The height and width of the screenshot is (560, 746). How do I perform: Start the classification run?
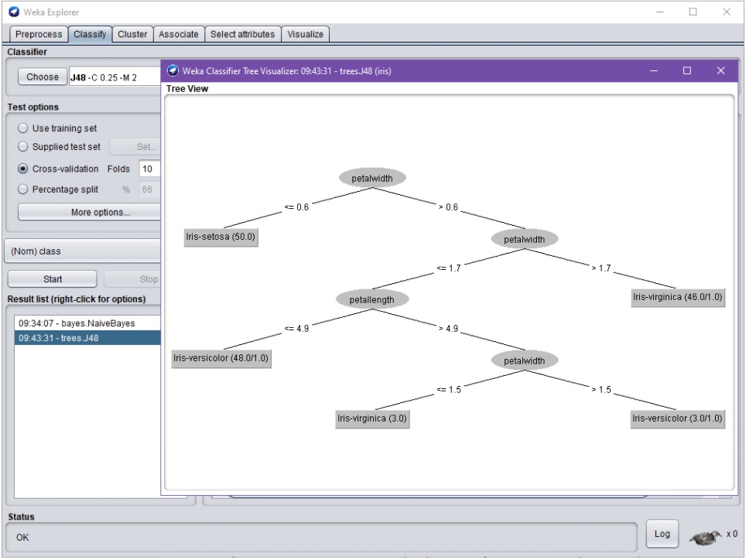(x=52, y=278)
